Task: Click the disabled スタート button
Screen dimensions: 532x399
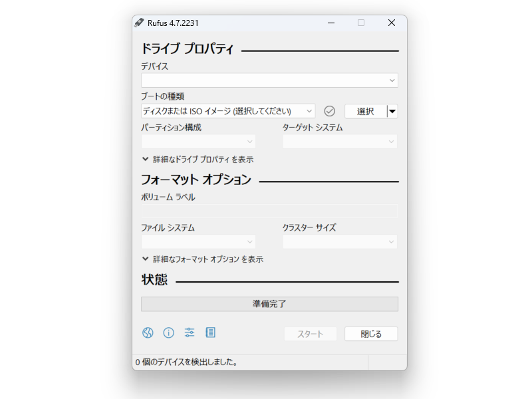Action: [x=310, y=333]
